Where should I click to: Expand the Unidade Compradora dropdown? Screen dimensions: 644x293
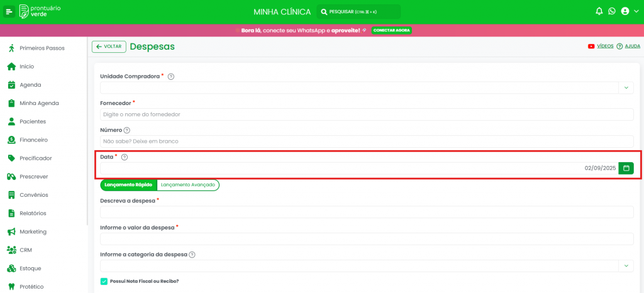626,88
